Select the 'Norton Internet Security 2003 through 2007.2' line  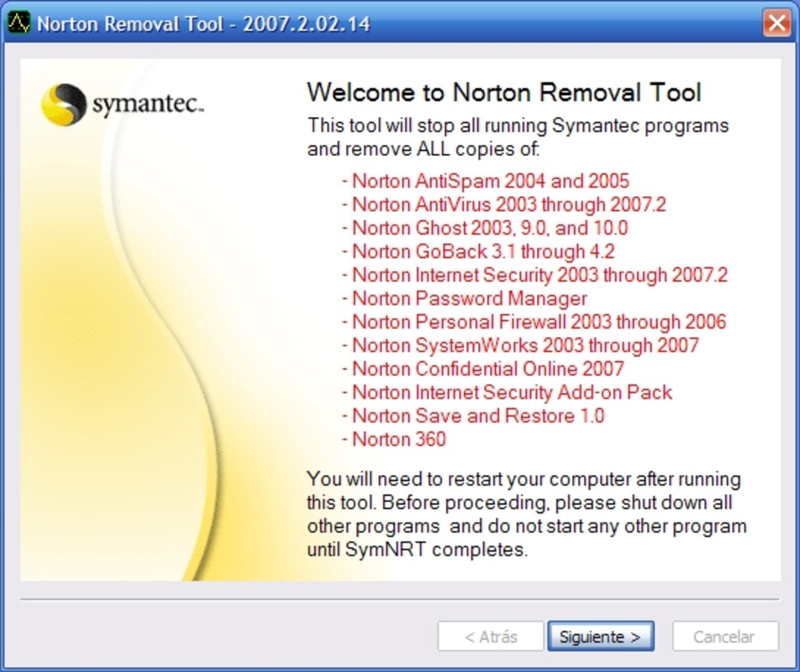pyautogui.click(x=534, y=275)
